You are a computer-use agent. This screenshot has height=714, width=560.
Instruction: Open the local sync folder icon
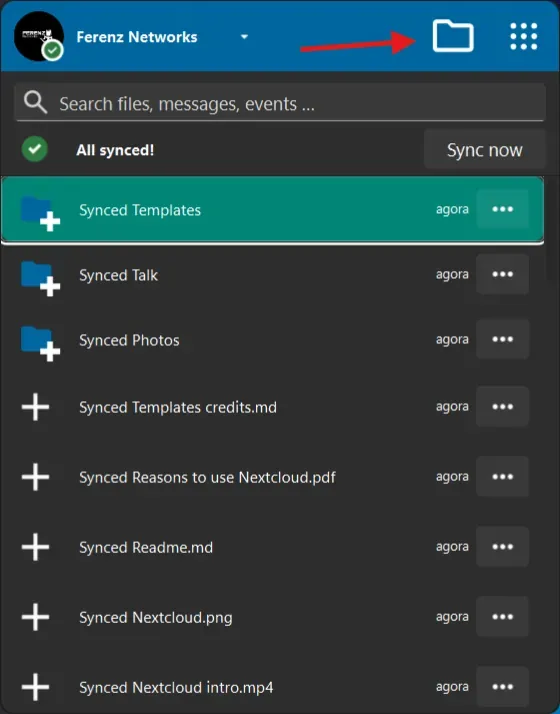coord(453,36)
